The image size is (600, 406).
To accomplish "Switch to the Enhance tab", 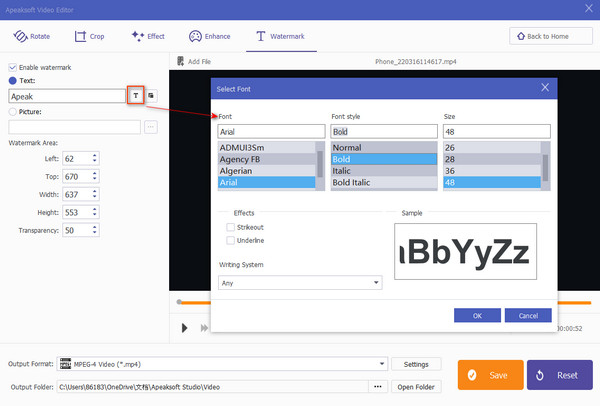I will (x=210, y=36).
